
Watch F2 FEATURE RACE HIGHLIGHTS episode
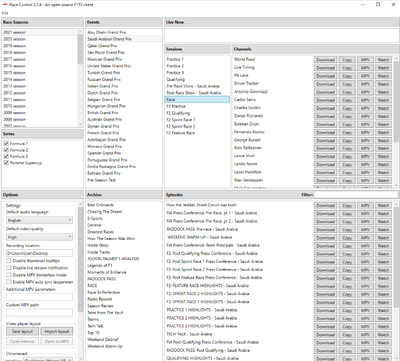[x=383, y=286]
